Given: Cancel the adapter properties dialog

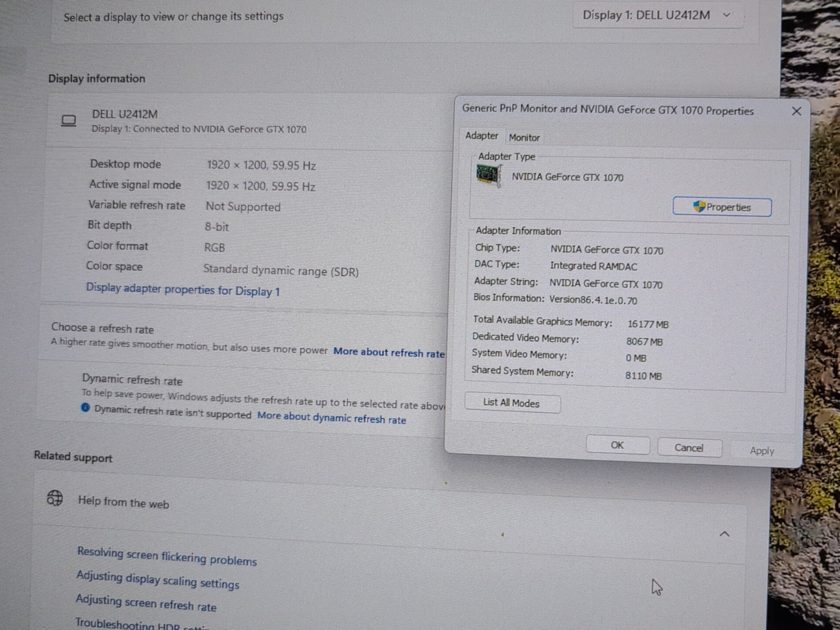Looking at the screenshot, I should (x=689, y=448).
